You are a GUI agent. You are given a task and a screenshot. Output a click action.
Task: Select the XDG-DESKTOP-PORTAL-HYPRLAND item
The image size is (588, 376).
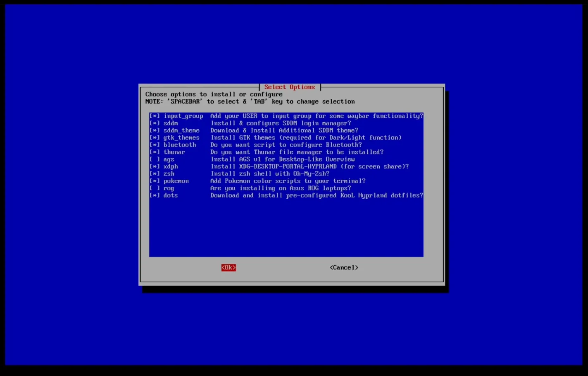(309, 167)
